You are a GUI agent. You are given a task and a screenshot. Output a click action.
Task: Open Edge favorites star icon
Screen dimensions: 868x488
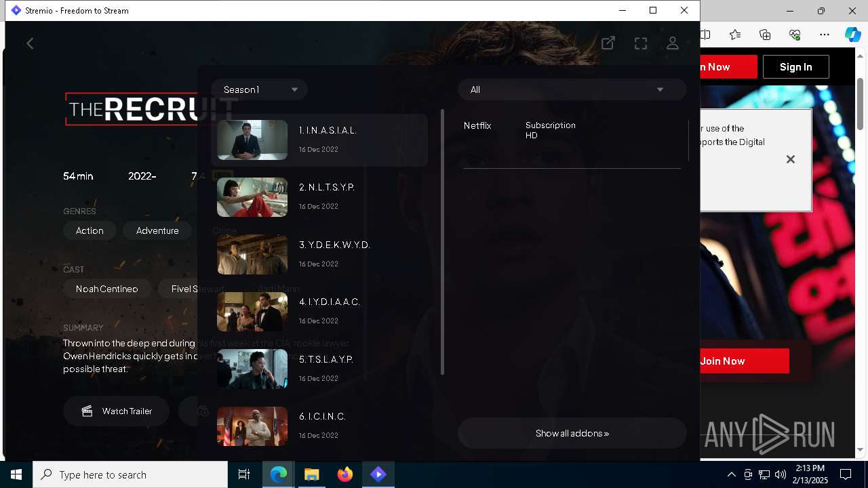click(735, 35)
